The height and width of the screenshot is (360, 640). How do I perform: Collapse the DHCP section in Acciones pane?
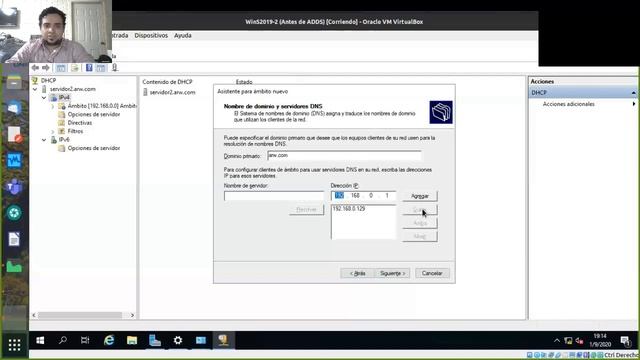click(x=633, y=93)
